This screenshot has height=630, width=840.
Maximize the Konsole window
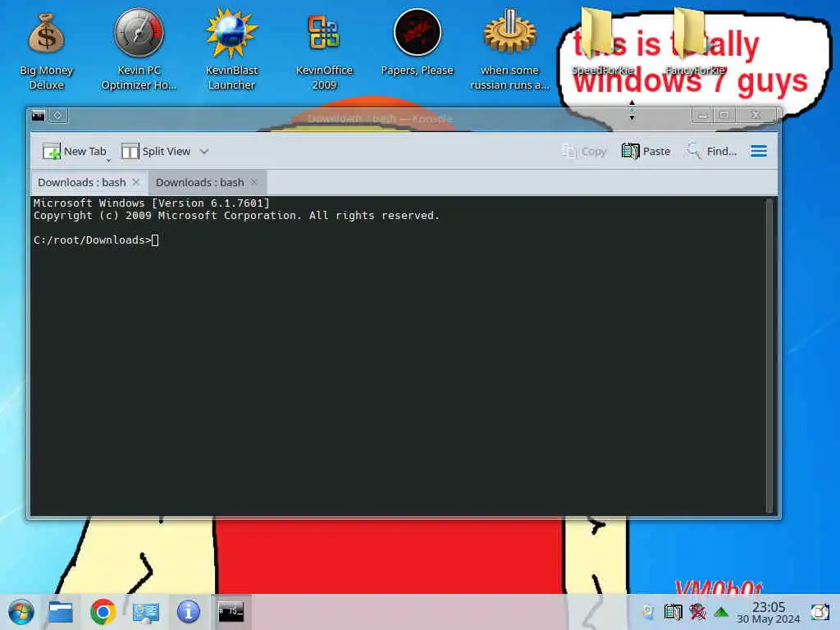click(724, 115)
